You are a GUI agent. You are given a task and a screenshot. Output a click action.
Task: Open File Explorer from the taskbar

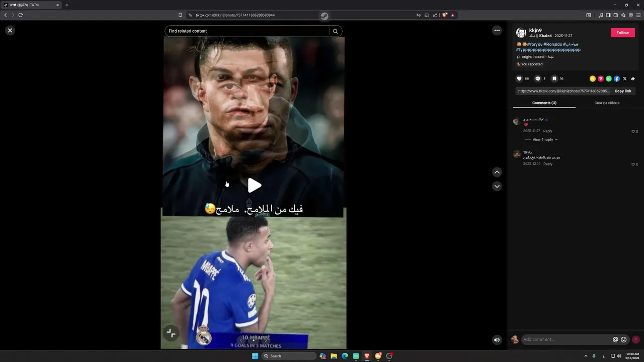coord(334,356)
